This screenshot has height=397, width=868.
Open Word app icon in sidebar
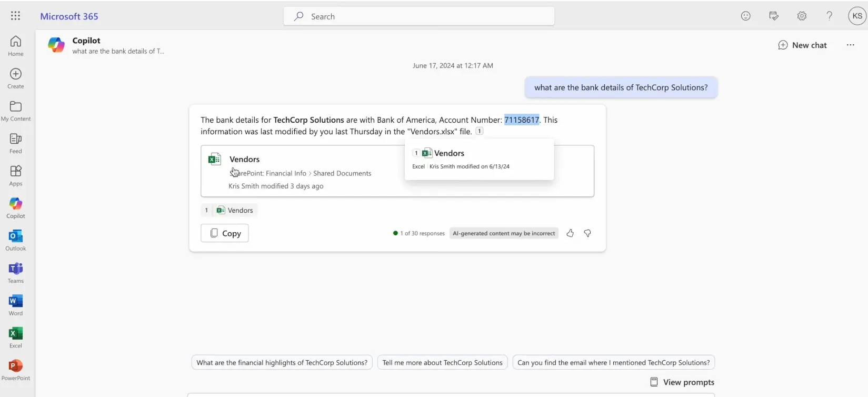pyautogui.click(x=16, y=305)
